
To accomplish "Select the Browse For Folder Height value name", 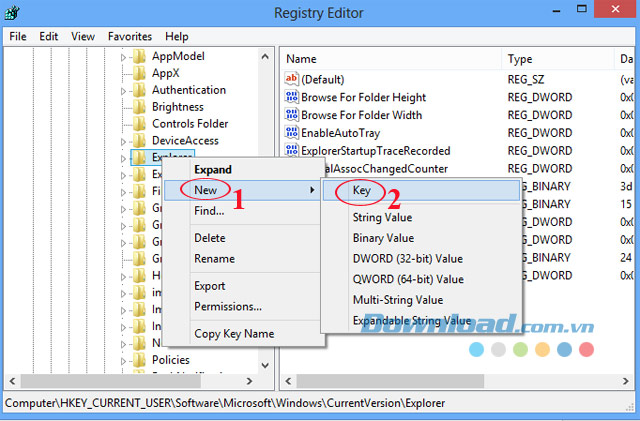I will [x=363, y=98].
